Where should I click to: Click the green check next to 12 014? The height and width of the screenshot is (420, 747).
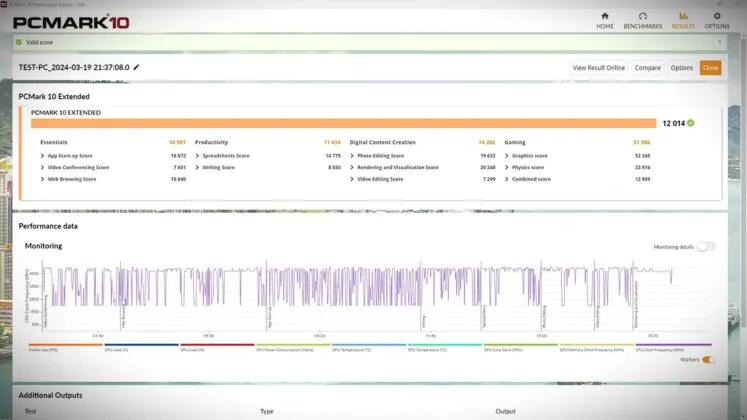691,123
